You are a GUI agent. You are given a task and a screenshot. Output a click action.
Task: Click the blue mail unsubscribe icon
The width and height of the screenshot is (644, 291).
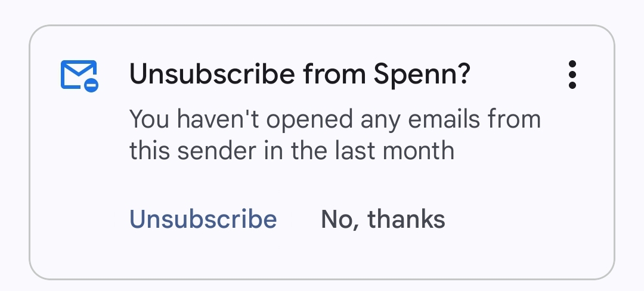pyautogui.click(x=79, y=75)
